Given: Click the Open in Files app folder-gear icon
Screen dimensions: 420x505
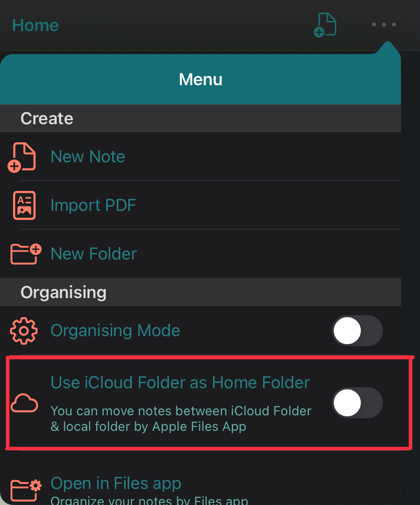Looking at the screenshot, I should coord(26,490).
